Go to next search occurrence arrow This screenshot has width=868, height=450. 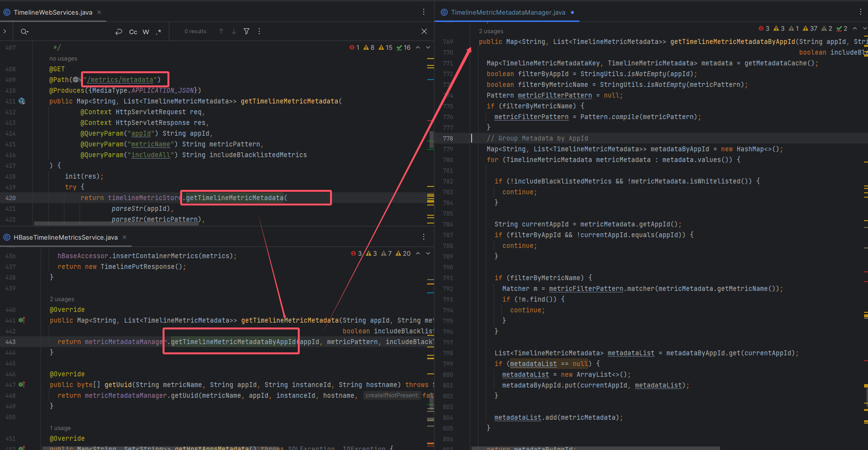[x=234, y=31]
